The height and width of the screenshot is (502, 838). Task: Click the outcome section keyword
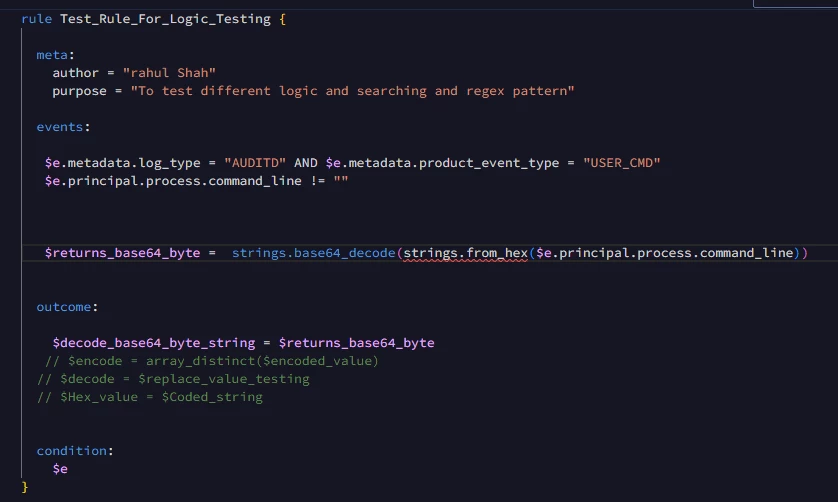[64, 307]
